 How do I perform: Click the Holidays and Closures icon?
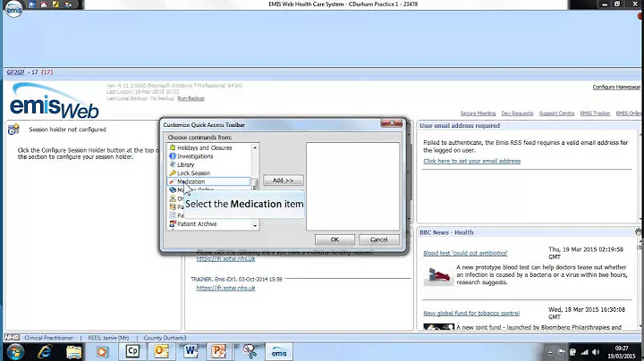tap(173, 147)
